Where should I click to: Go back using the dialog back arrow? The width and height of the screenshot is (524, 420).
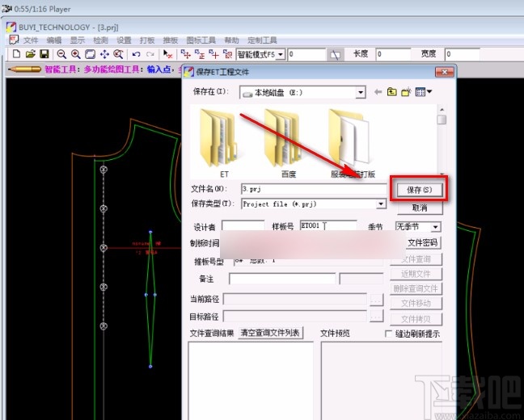tap(378, 92)
